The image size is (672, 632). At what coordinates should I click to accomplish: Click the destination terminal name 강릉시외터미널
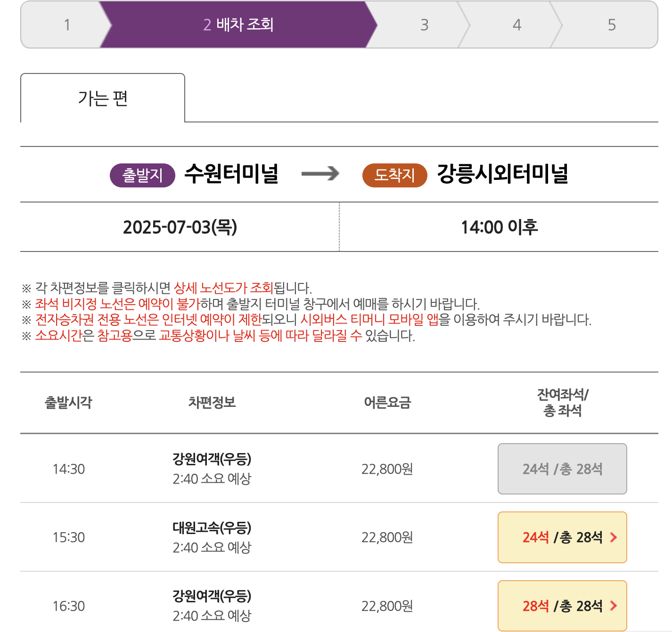click(502, 174)
